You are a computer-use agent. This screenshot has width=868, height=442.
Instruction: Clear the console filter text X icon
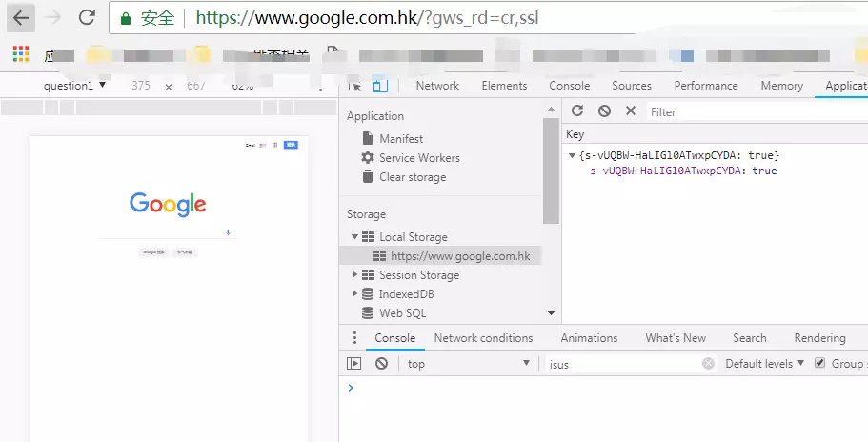click(x=708, y=364)
